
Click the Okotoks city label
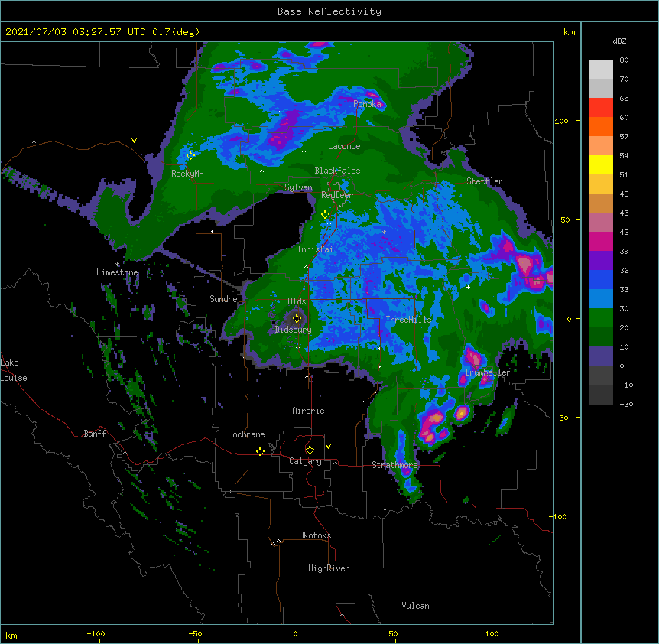click(315, 535)
